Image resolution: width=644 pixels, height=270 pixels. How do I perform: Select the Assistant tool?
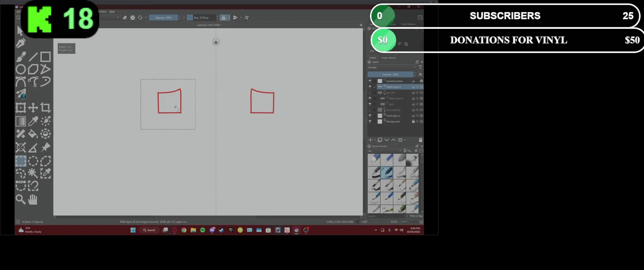coord(21,148)
